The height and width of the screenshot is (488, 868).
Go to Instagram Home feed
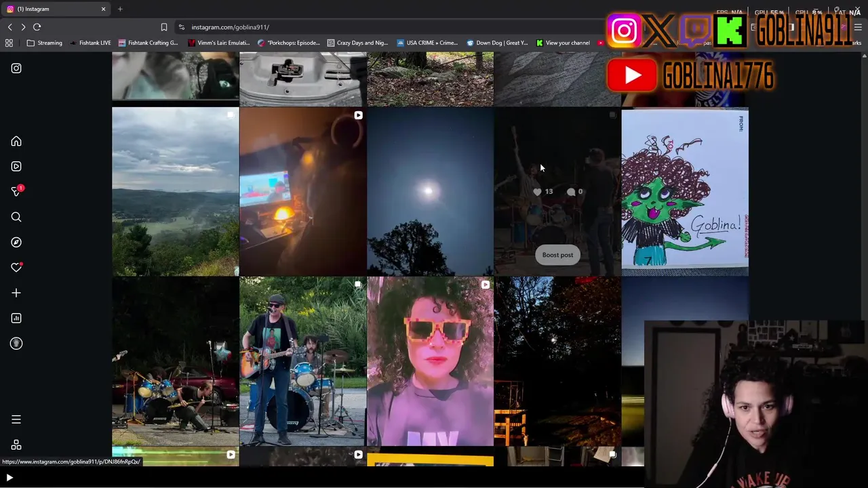16,142
